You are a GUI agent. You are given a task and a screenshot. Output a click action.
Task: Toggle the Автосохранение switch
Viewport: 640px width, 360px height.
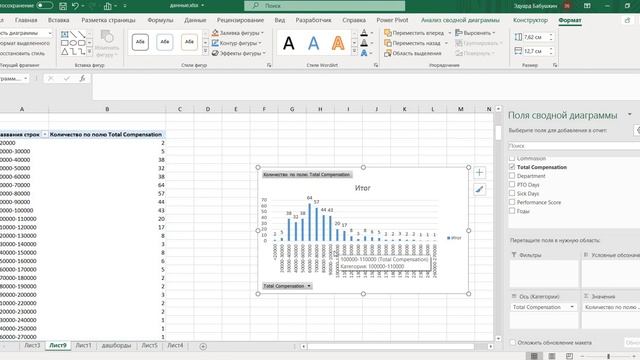pyautogui.click(x=44, y=5)
